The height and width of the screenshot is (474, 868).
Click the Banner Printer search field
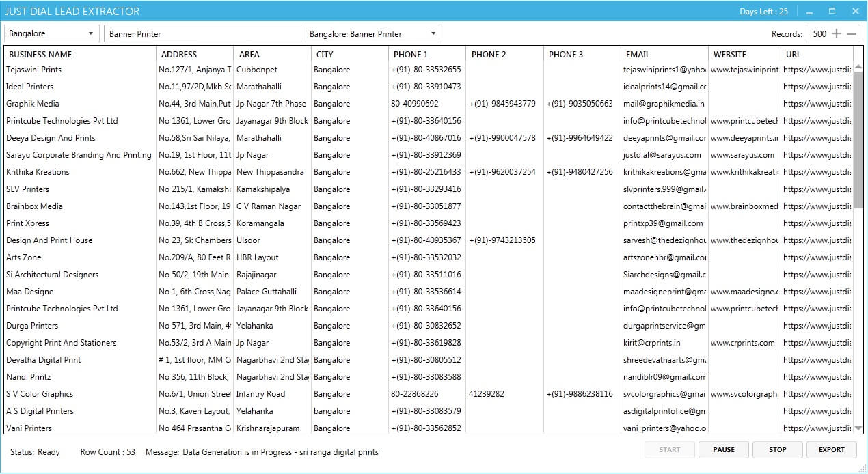coord(202,33)
